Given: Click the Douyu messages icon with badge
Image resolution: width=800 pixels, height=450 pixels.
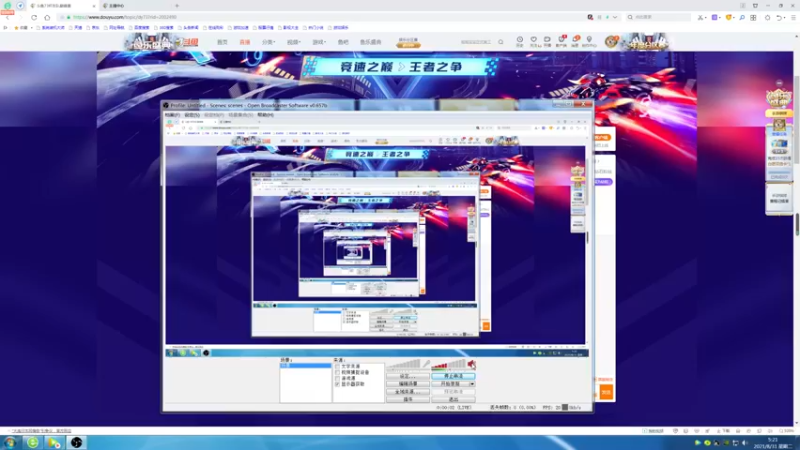Looking at the screenshot, I should pos(575,41).
